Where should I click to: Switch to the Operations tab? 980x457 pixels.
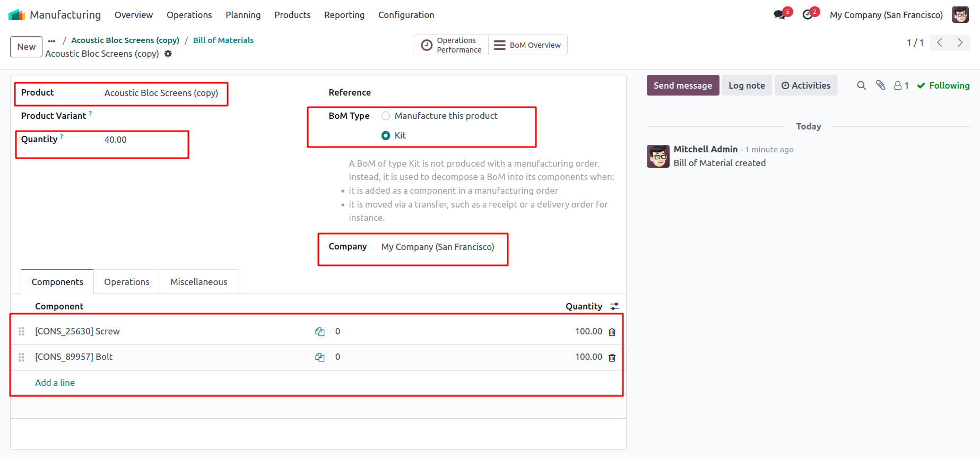pos(126,282)
